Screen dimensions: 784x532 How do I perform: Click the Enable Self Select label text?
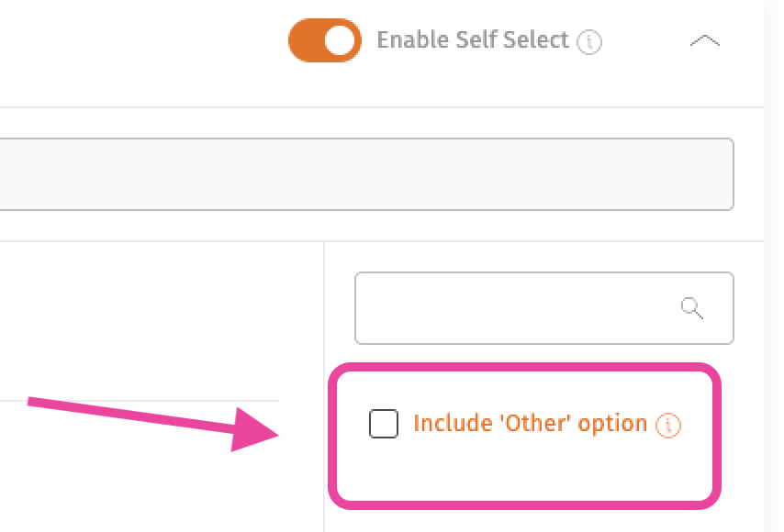coord(473,40)
